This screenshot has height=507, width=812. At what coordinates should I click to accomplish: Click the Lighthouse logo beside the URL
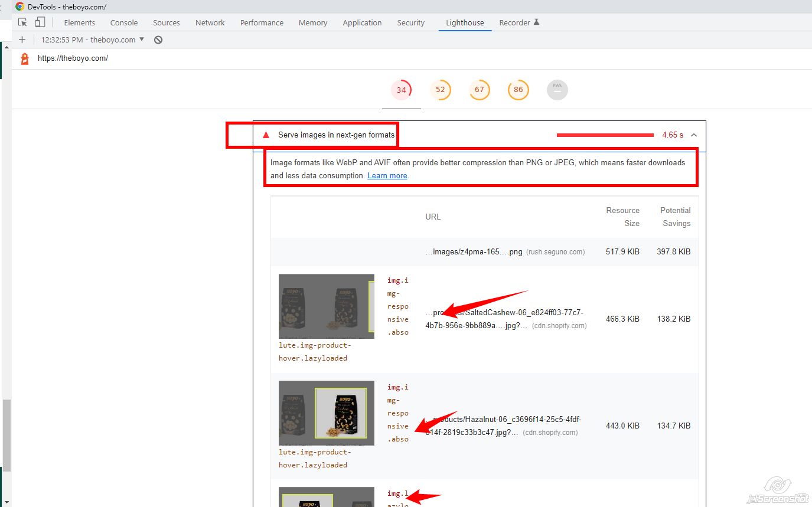(x=24, y=58)
